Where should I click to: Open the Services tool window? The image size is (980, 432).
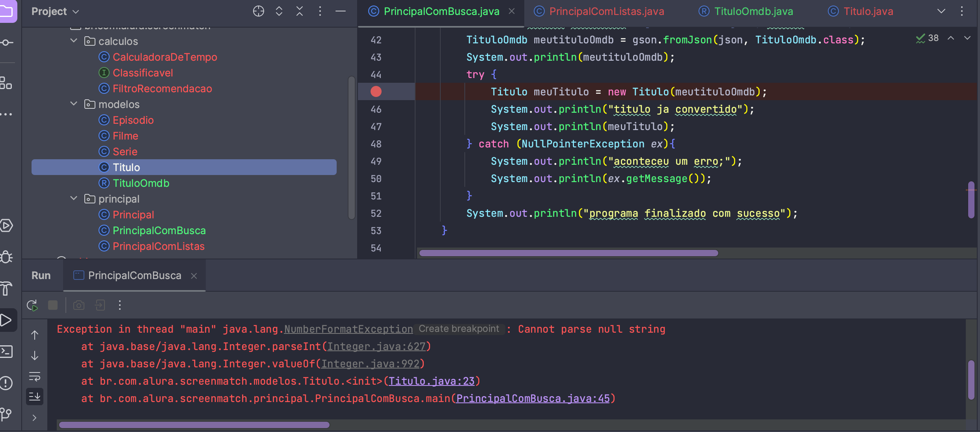pyautogui.click(x=6, y=225)
